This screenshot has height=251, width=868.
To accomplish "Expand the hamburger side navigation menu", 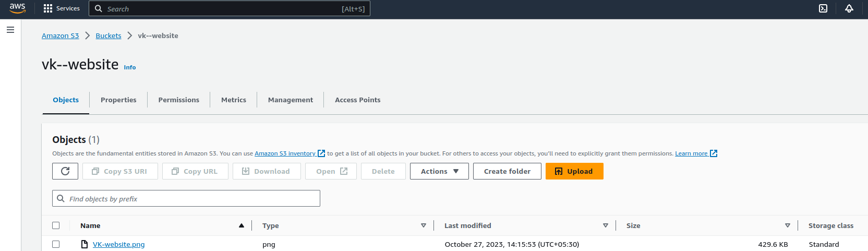I will pos(10,30).
